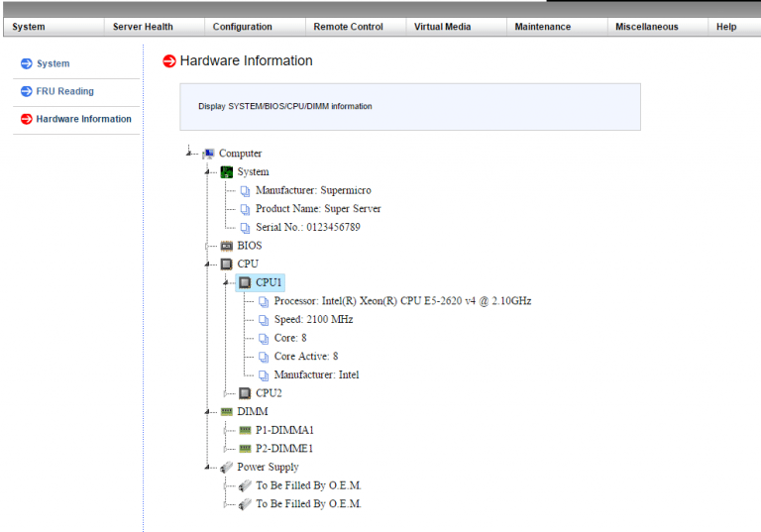Collapse the System tree node

coord(207,172)
